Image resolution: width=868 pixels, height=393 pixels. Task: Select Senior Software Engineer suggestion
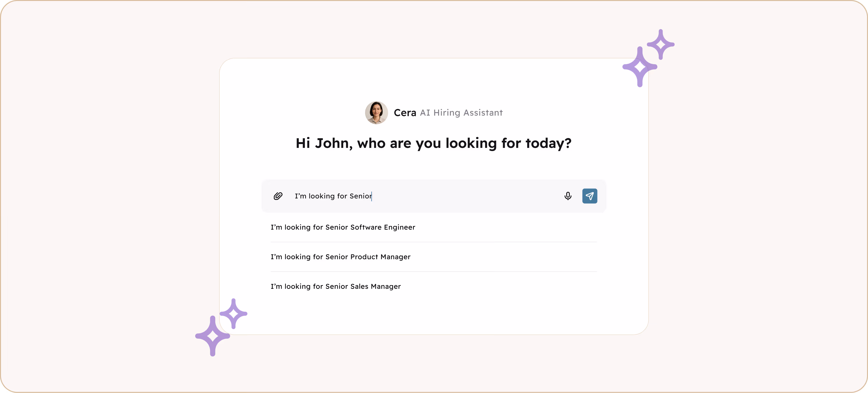click(x=343, y=227)
